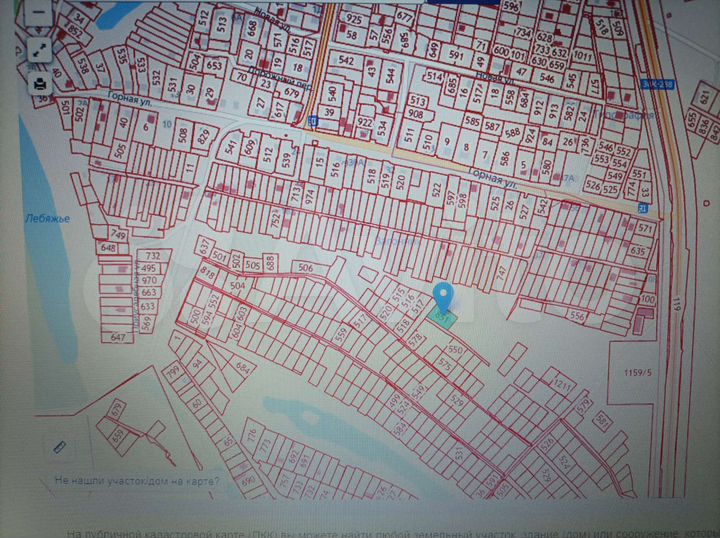Select land parcel numbered 732
720x538 pixels.
151,256
